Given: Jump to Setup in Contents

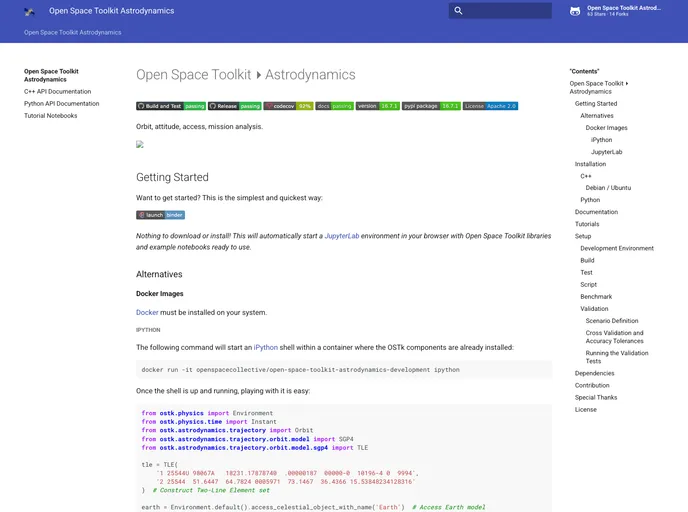Looking at the screenshot, I should point(583,236).
